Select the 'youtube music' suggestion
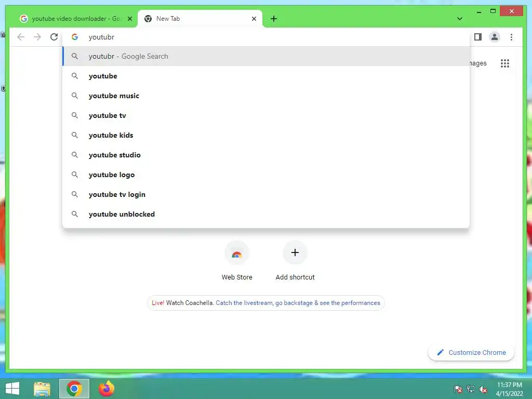 266,96
